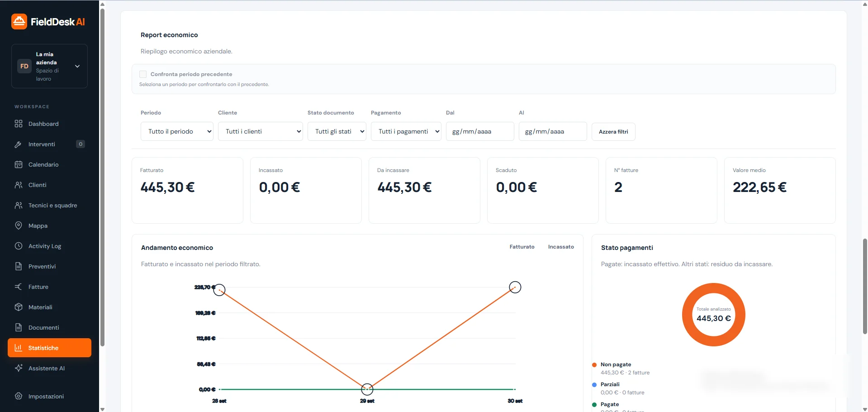Click the Documenti sidebar link
Viewport: 868px width, 412px height.
tap(49, 327)
